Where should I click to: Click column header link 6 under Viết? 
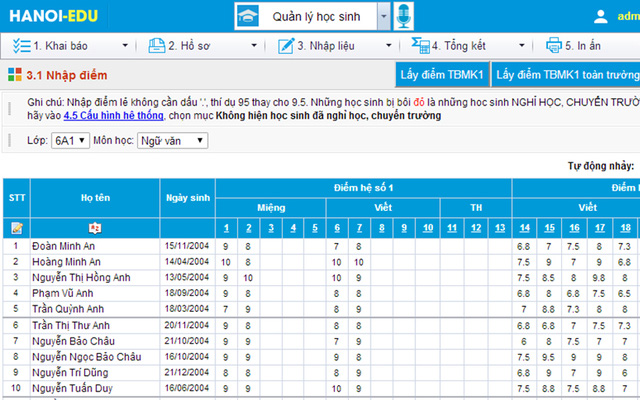(337, 228)
